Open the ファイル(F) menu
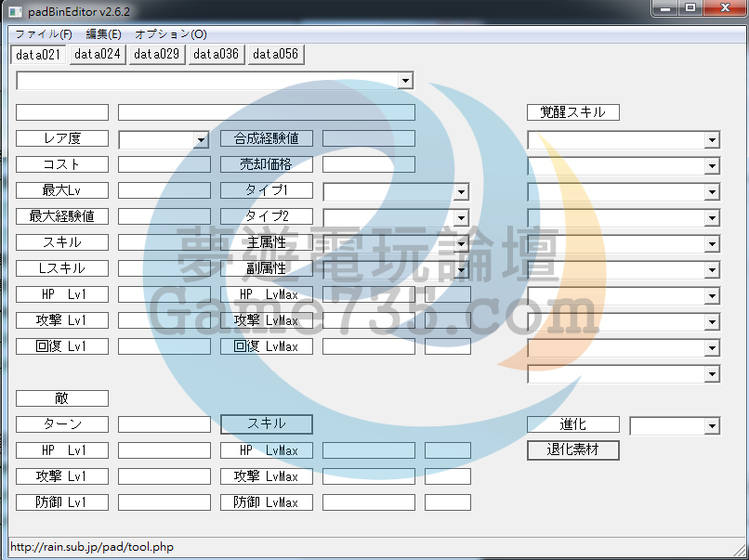 tap(43, 33)
